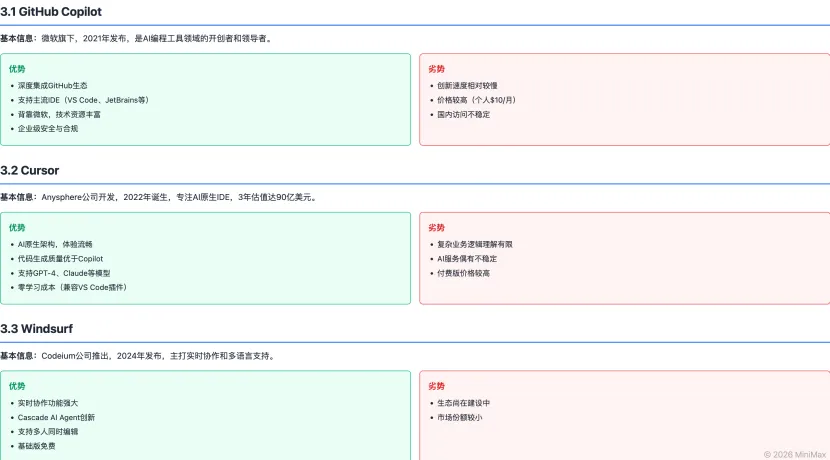Screen dimensions: 830x460
Task: Click bullet '代码生成质量优于Copilot'
Action: point(60,258)
